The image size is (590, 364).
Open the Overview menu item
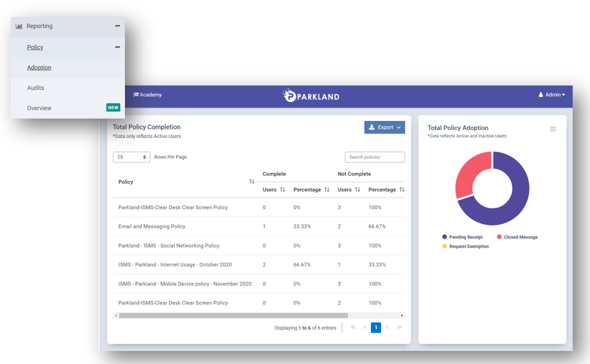pos(39,108)
